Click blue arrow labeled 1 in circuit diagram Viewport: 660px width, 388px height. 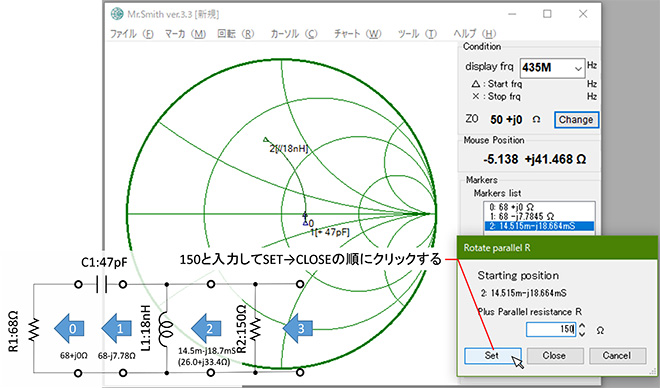pos(117,328)
